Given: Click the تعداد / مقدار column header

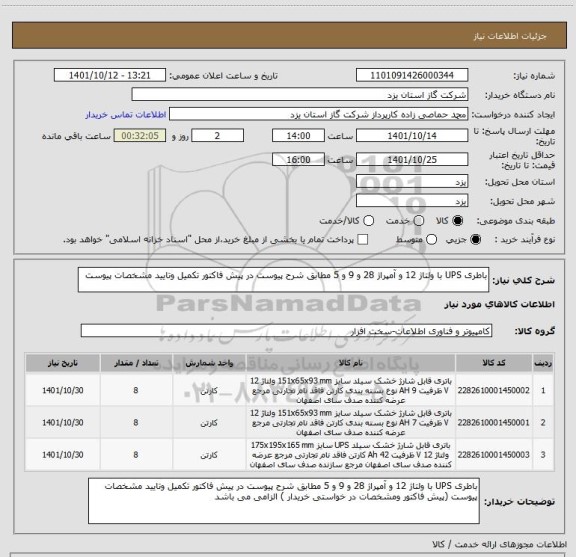Looking at the screenshot, I should point(136,363).
